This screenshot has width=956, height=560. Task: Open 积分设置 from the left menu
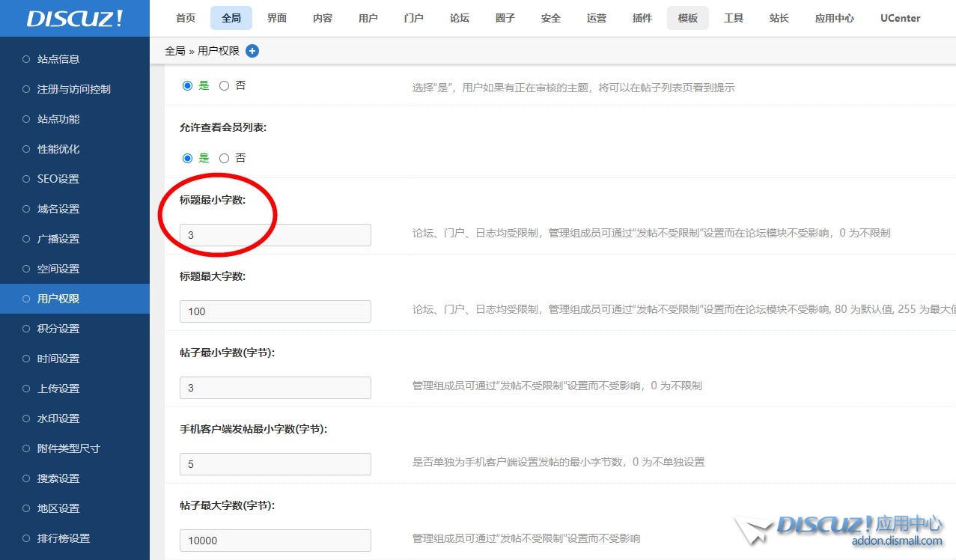(58, 329)
